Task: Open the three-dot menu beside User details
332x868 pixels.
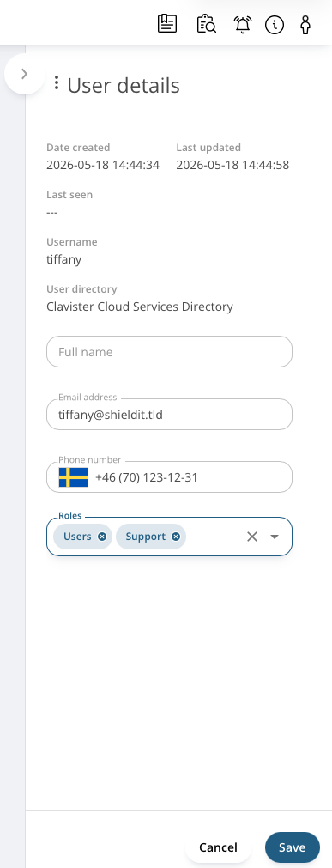Action: coord(56,83)
